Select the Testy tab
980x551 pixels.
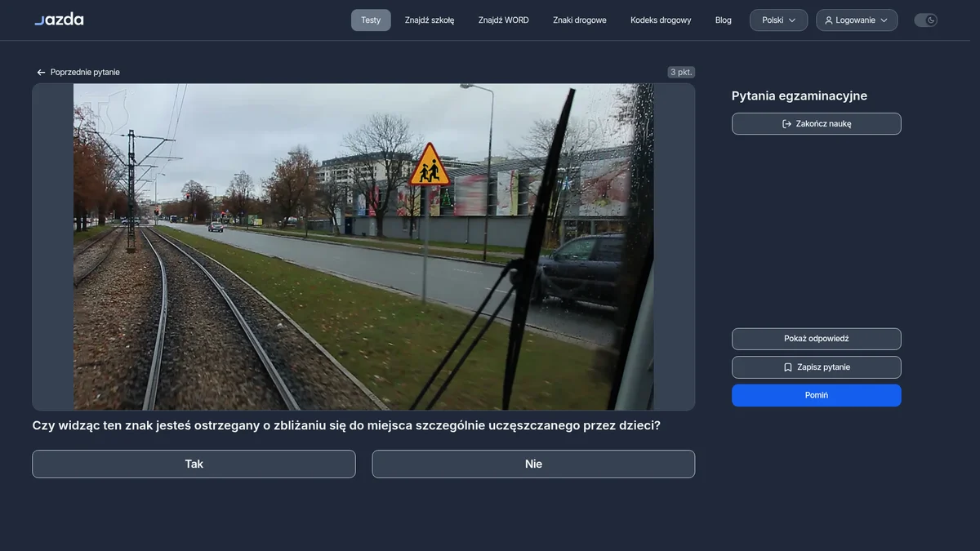[371, 20]
